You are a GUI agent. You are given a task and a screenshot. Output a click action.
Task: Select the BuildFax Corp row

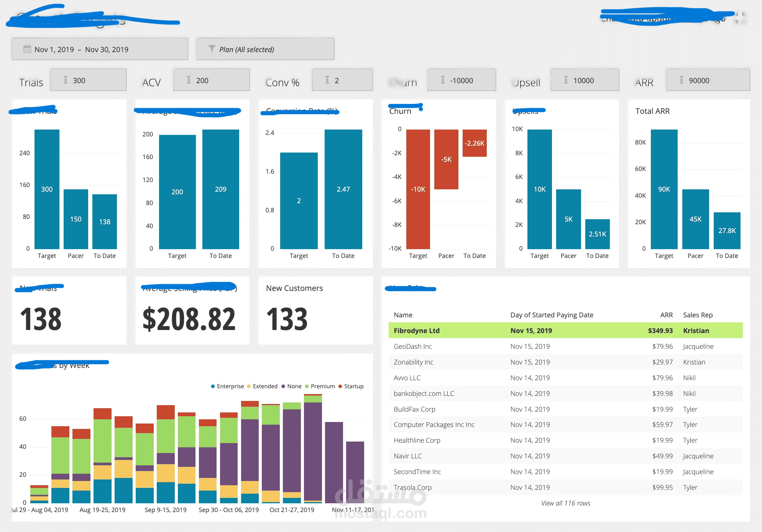(x=566, y=409)
